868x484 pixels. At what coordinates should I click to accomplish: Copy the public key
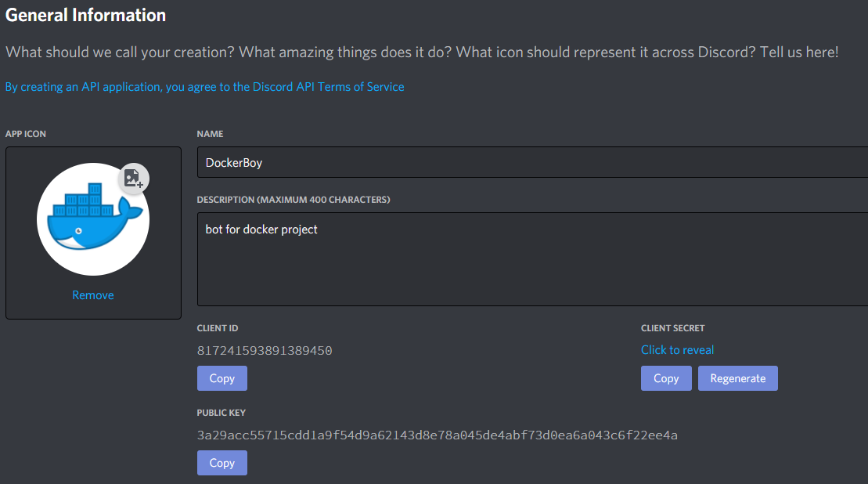coord(222,463)
